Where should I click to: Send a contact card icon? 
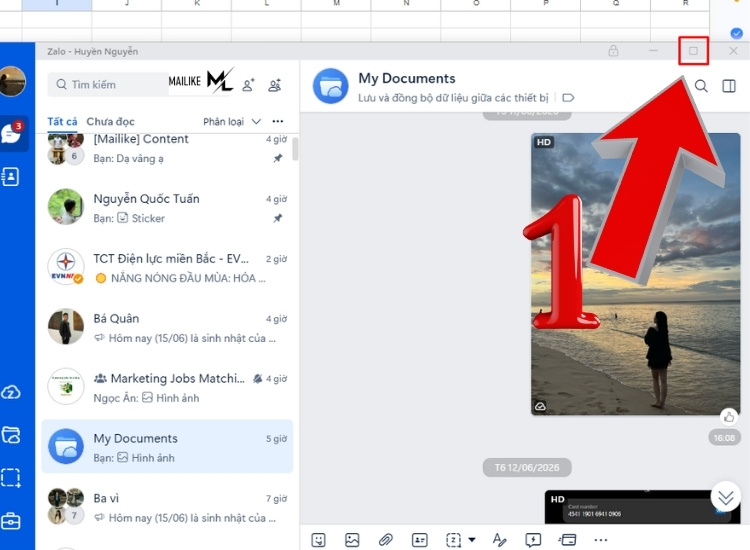419,540
